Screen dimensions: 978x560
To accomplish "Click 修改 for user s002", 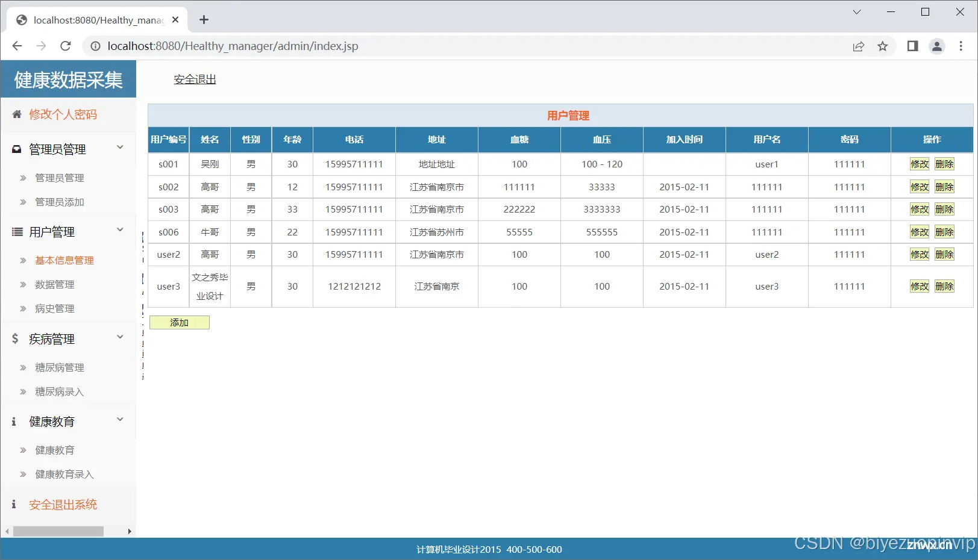I will [920, 187].
